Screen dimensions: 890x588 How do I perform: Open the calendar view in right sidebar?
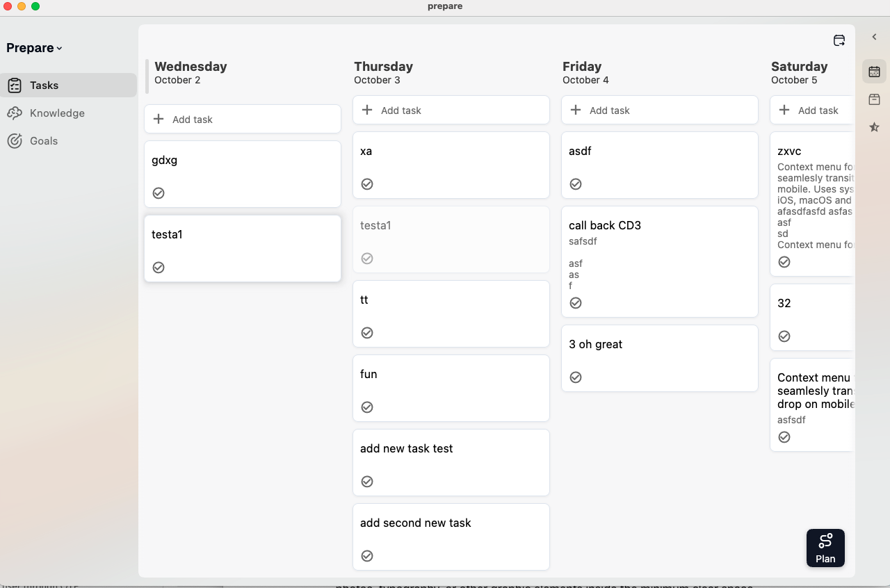click(x=874, y=72)
